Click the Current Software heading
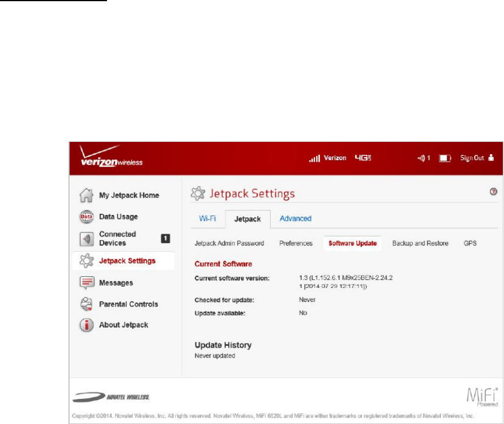The height and width of the screenshot is (424, 504). click(223, 264)
